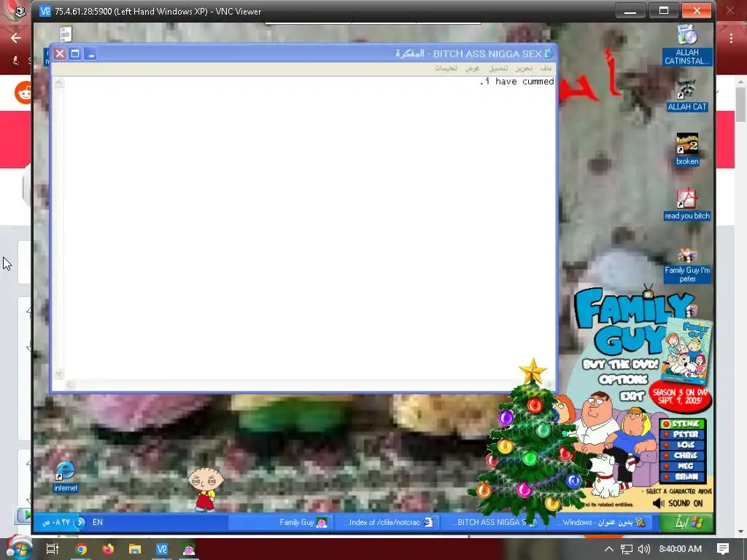Show hidden icons chevron on host taskbar
The height and width of the screenshot is (560, 747).
608,549
